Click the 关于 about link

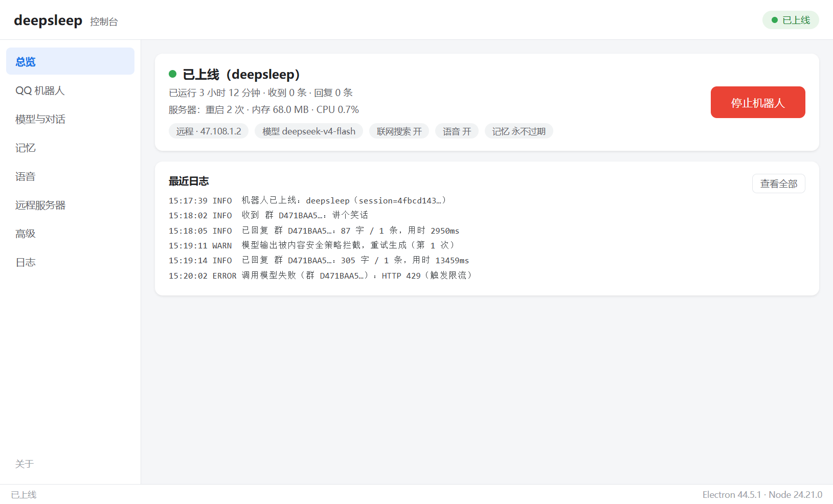[x=25, y=464]
